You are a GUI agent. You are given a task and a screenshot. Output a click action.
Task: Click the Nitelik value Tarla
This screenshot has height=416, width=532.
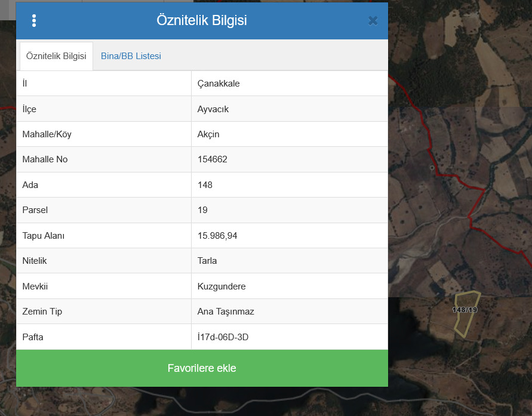pyautogui.click(x=207, y=261)
